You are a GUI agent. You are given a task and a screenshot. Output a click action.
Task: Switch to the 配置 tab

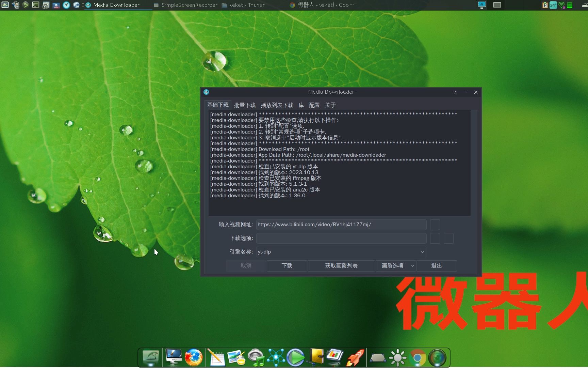pyautogui.click(x=314, y=105)
